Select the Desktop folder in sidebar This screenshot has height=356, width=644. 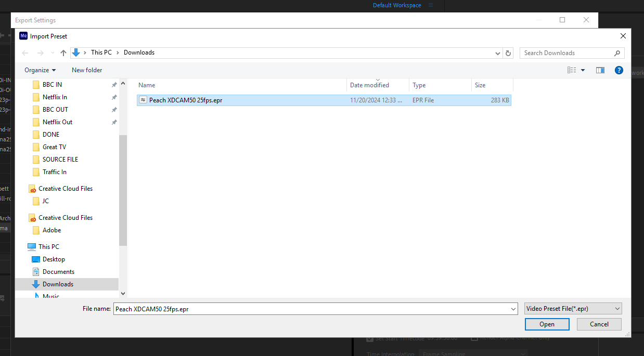pos(54,259)
